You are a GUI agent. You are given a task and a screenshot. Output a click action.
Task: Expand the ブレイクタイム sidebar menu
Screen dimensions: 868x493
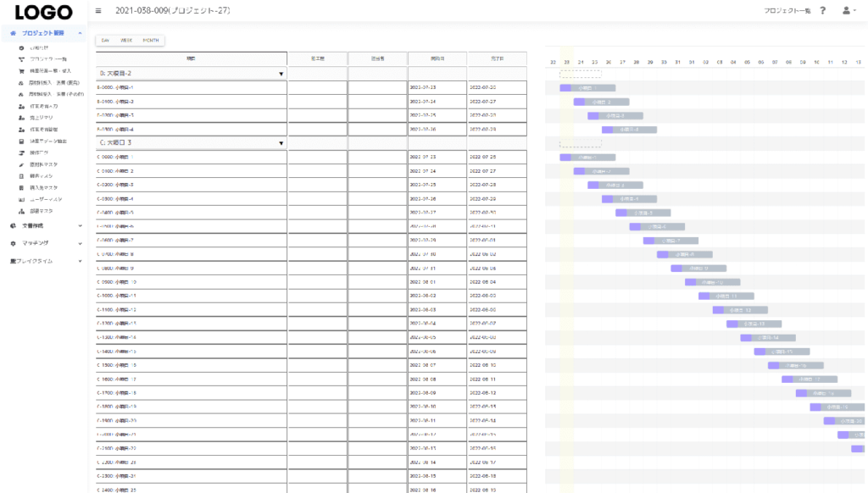coord(80,261)
